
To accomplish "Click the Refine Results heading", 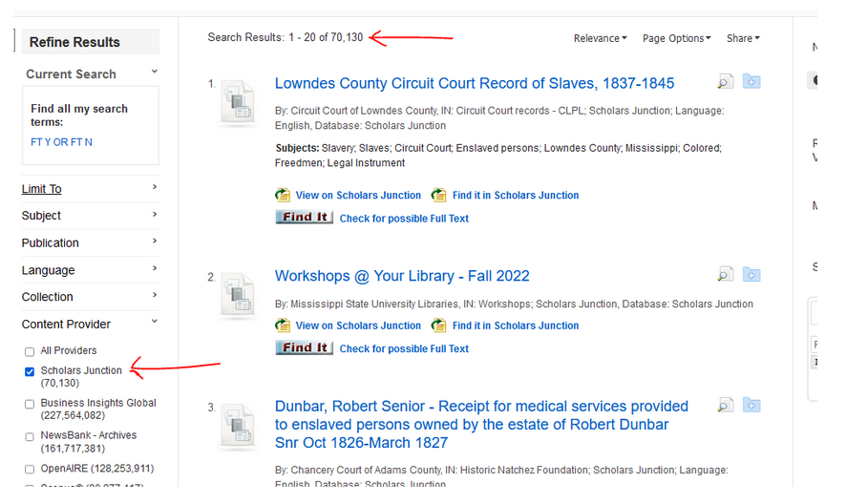I will pos(74,42).
